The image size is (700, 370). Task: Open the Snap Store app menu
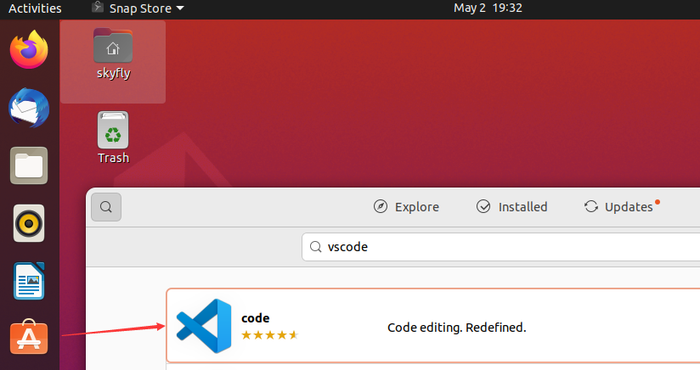tap(138, 8)
